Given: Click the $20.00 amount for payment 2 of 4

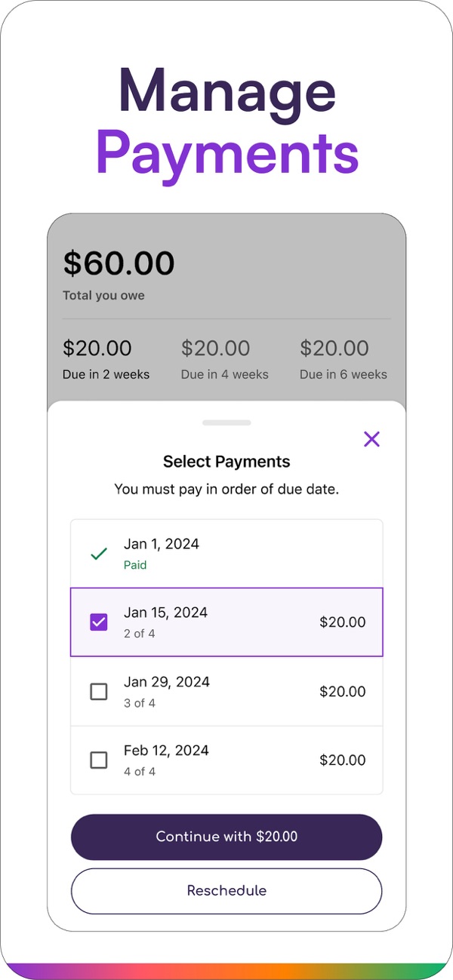Looking at the screenshot, I should point(342,622).
